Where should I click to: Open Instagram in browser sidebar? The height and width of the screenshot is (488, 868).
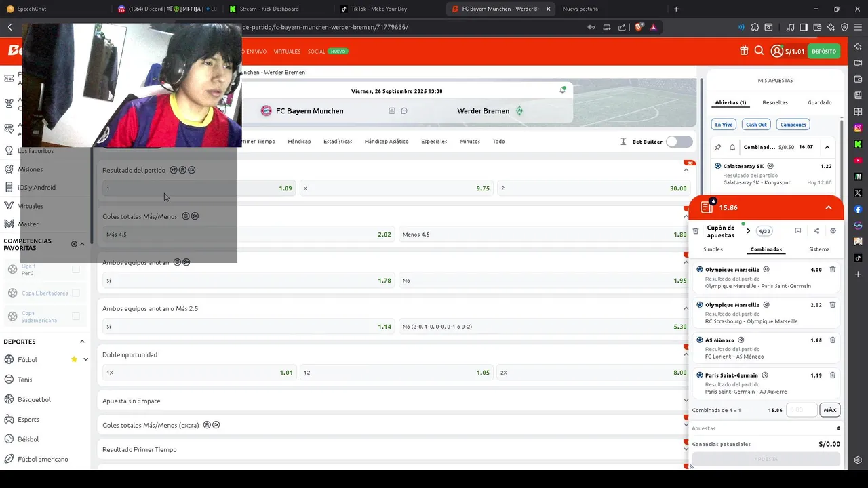click(858, 128)
